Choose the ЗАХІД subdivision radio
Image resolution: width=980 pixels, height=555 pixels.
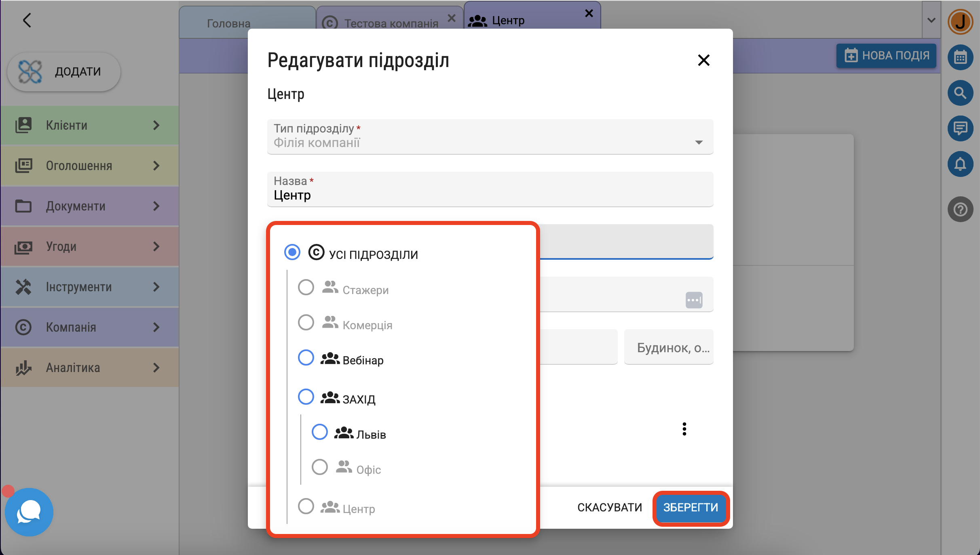pyautogui.click(x=306, y=397)
